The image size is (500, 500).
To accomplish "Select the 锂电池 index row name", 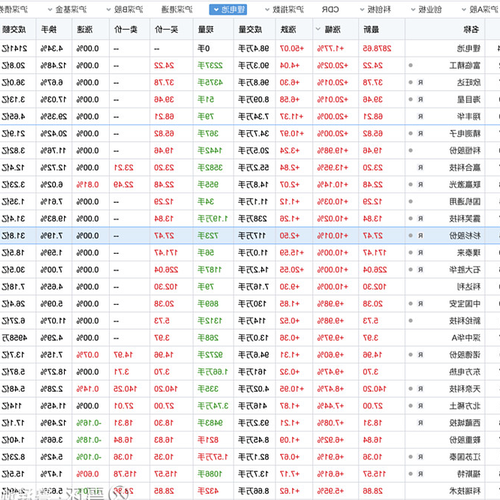I will pos(469,49).
